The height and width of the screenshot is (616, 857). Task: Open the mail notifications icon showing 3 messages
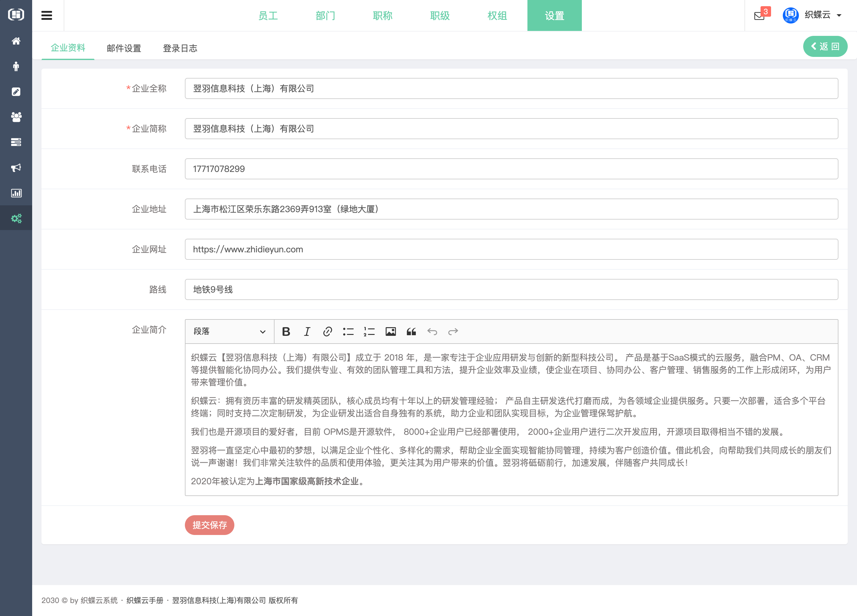(x=759, y=16)
